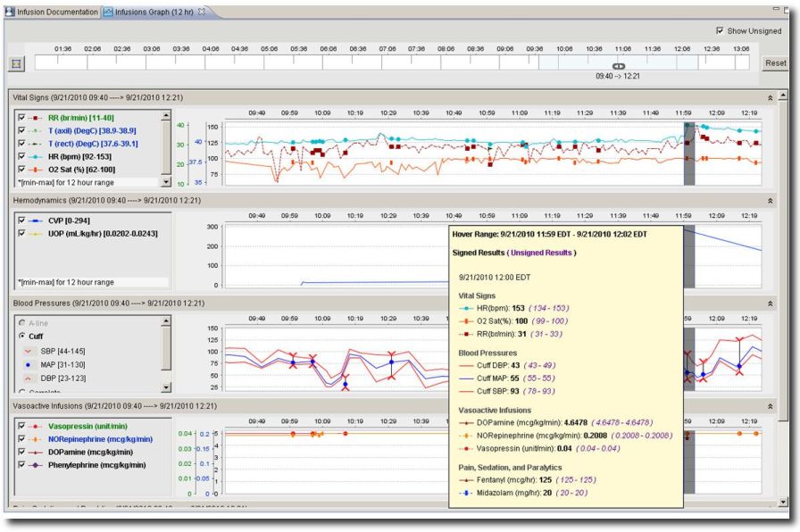Click the RR legend marker icon

point(35,118)
